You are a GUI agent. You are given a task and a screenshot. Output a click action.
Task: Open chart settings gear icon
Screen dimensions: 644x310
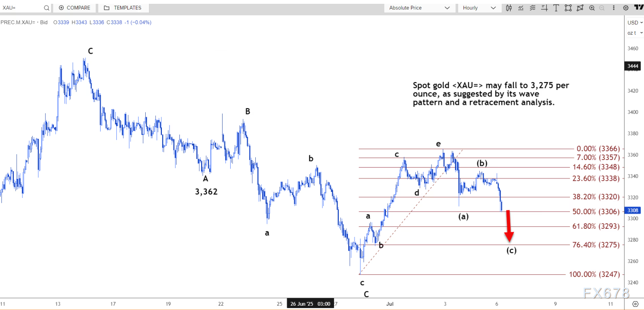click(x=626, y=8)
